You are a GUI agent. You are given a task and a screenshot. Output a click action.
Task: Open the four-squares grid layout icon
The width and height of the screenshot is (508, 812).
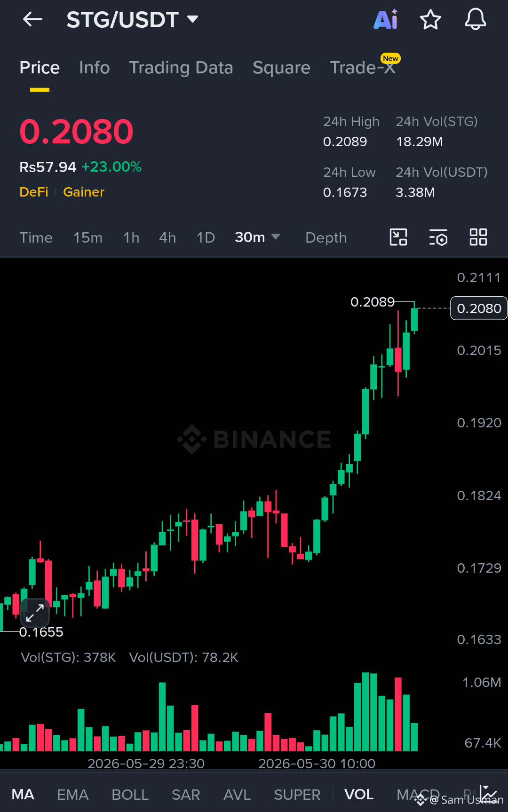point(478,237)
